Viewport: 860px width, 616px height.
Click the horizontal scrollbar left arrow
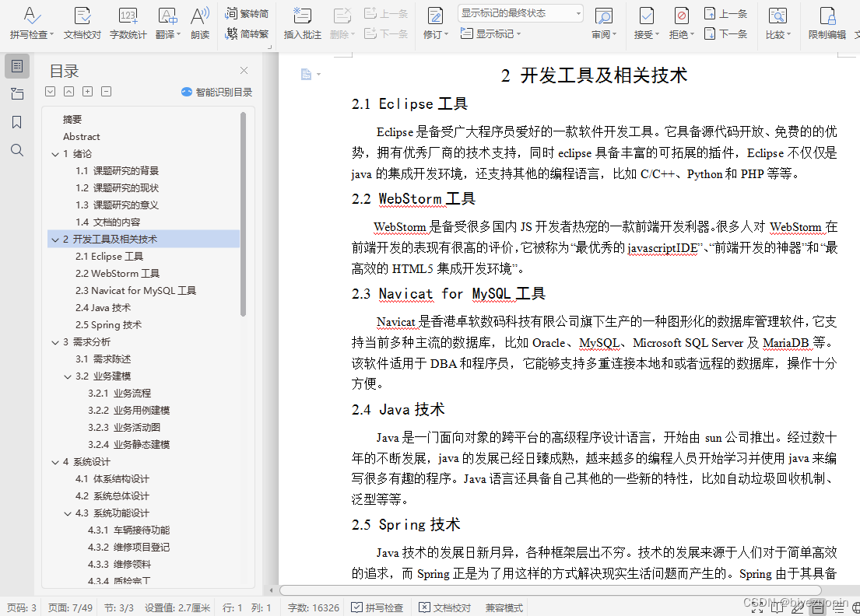coord(271,590)
